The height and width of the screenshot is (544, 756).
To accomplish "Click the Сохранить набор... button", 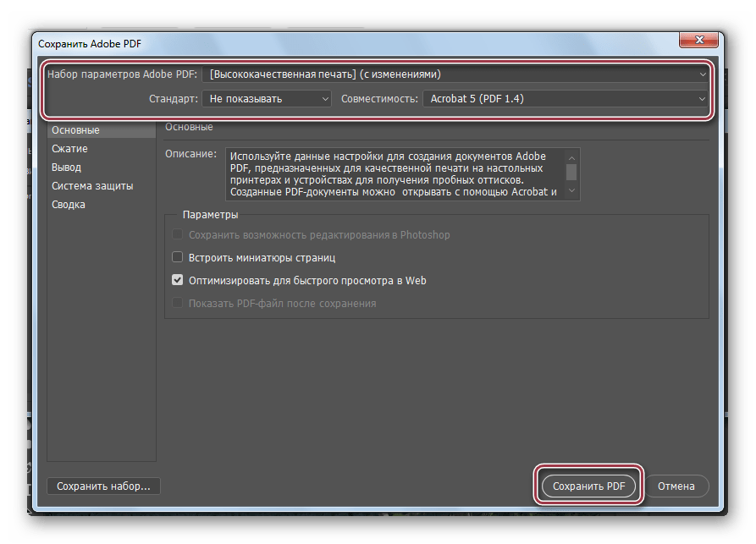I will click(x=103, y=486).
